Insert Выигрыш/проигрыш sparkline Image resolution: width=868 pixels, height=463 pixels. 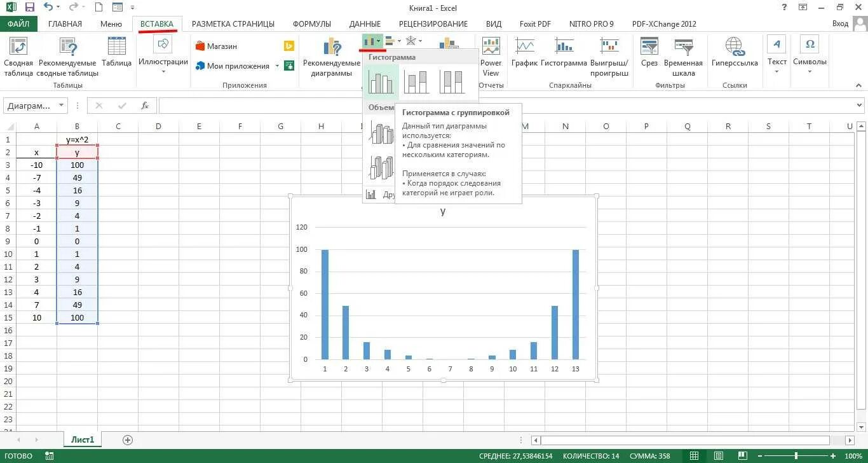pyautogui.click(x=609, y=57)
